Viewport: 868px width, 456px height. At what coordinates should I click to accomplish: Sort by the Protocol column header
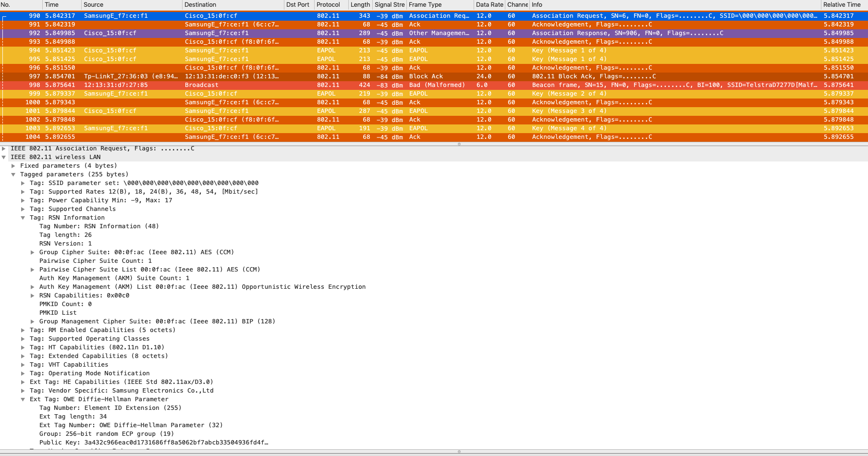[328, 5]
